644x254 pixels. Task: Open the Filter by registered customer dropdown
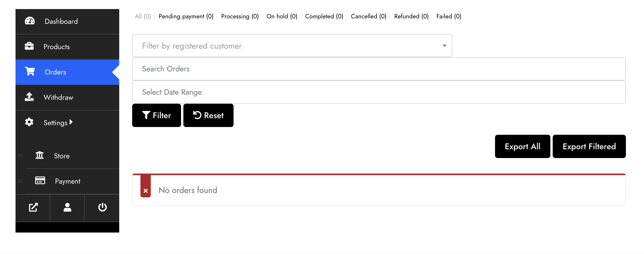pos(292,46)
